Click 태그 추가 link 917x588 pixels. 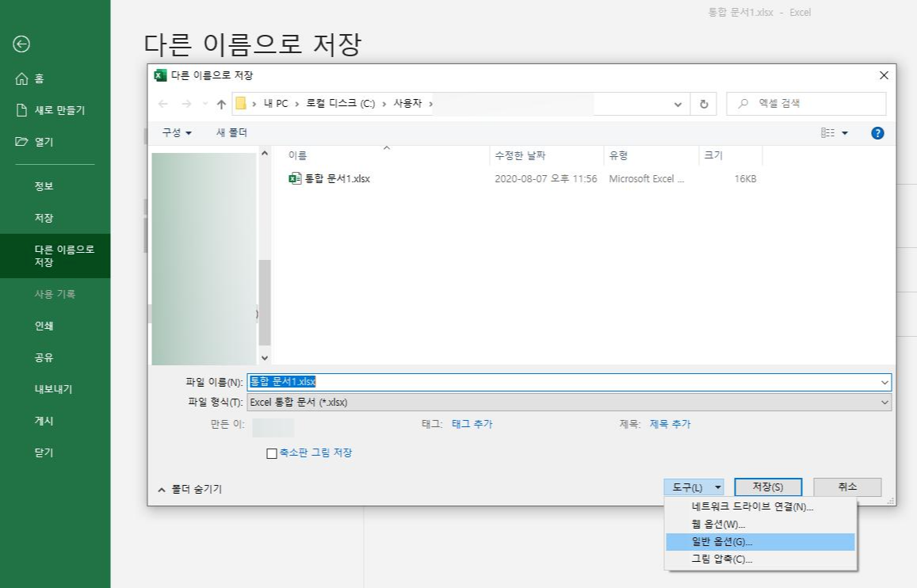coord(472,424)
